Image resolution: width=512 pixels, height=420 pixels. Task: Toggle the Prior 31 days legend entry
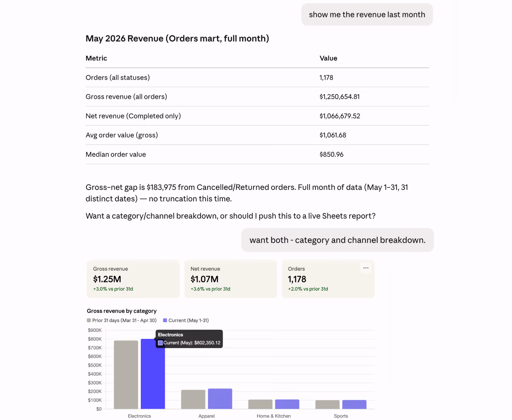(x=122, y=320)
